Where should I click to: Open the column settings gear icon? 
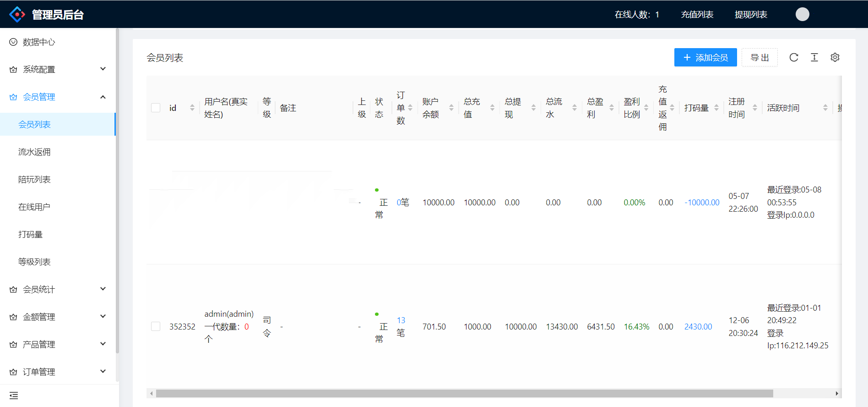click(x=835, y=57)
